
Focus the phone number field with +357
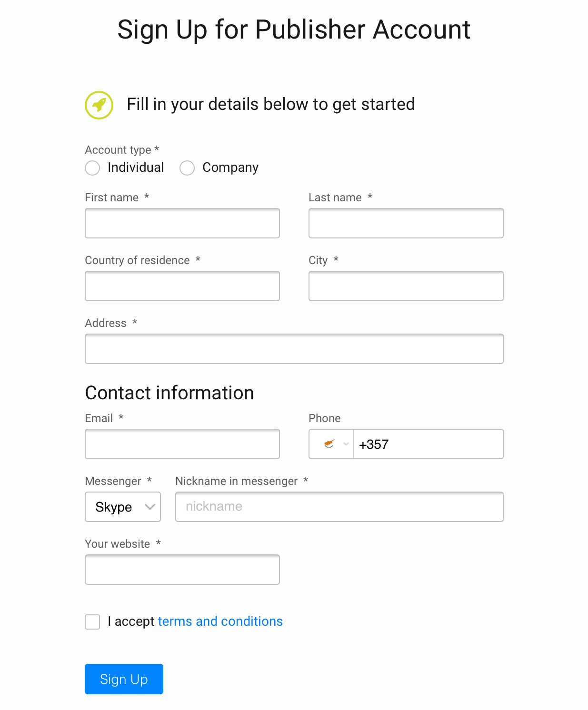point(429,444)
